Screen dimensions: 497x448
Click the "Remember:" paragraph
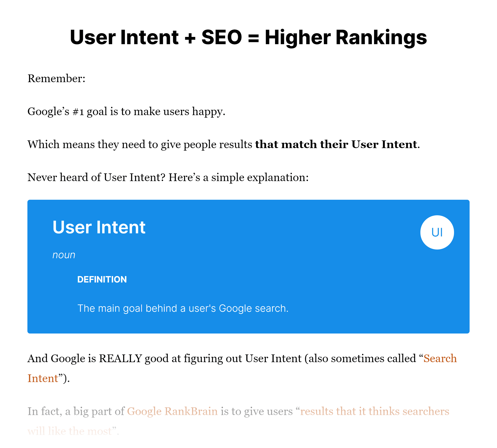56,78
